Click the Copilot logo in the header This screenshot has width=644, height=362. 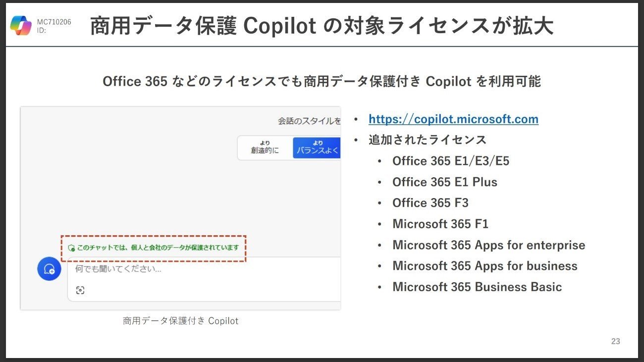click(21, 26)
